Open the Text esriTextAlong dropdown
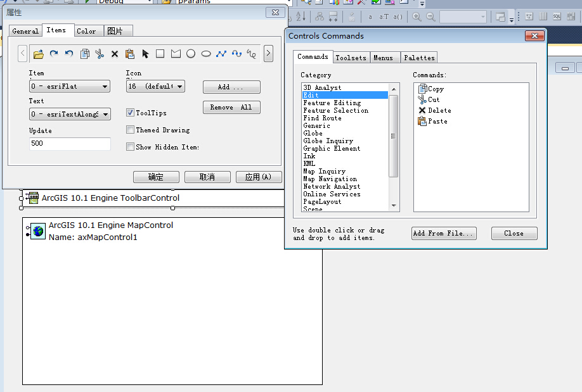582x392 pixels. [x=70, y=114]
